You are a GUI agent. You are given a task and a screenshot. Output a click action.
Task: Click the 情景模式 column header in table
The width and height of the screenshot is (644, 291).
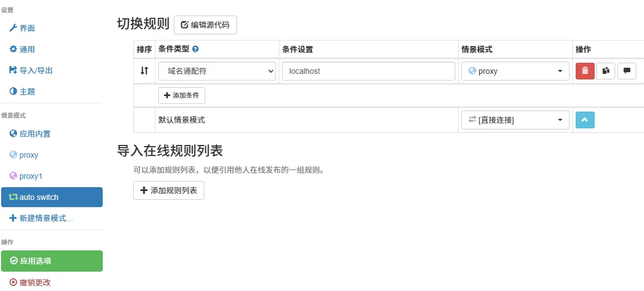[477, 49]
